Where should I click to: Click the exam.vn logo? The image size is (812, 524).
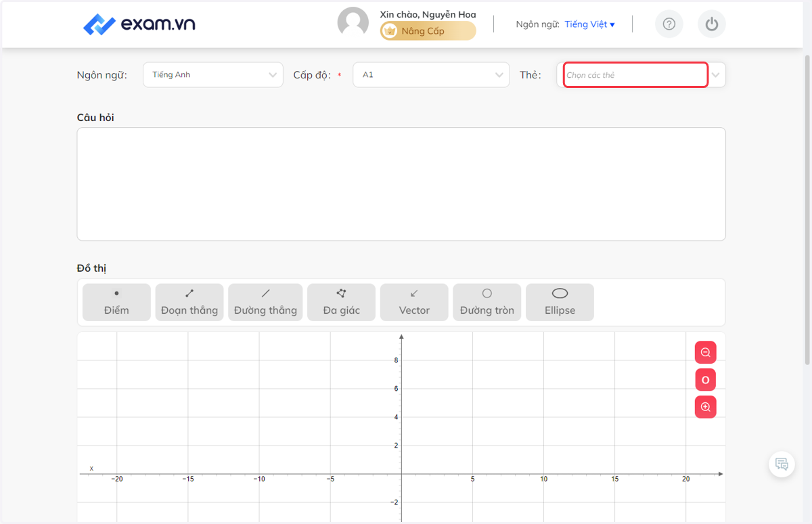[139, 24]
